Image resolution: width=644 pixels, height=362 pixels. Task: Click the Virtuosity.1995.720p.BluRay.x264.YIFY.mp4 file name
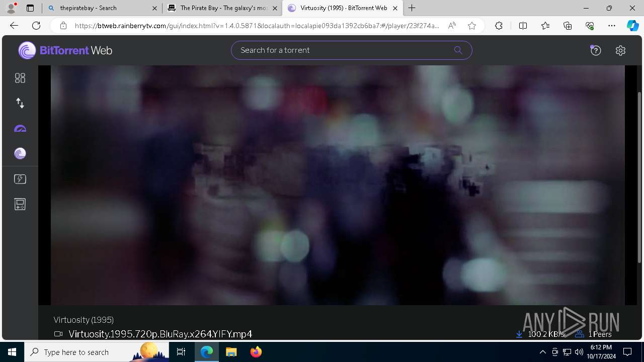[x=160, y=334]
